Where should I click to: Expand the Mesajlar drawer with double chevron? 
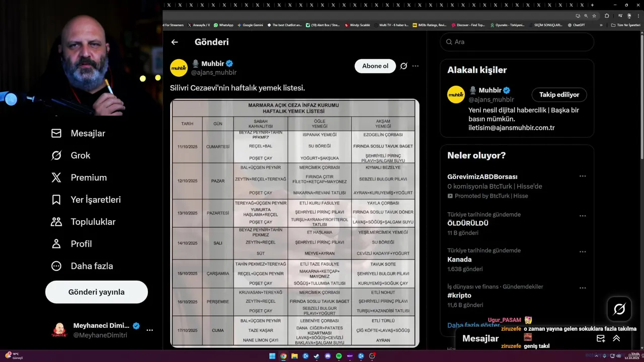pos(616,338)
